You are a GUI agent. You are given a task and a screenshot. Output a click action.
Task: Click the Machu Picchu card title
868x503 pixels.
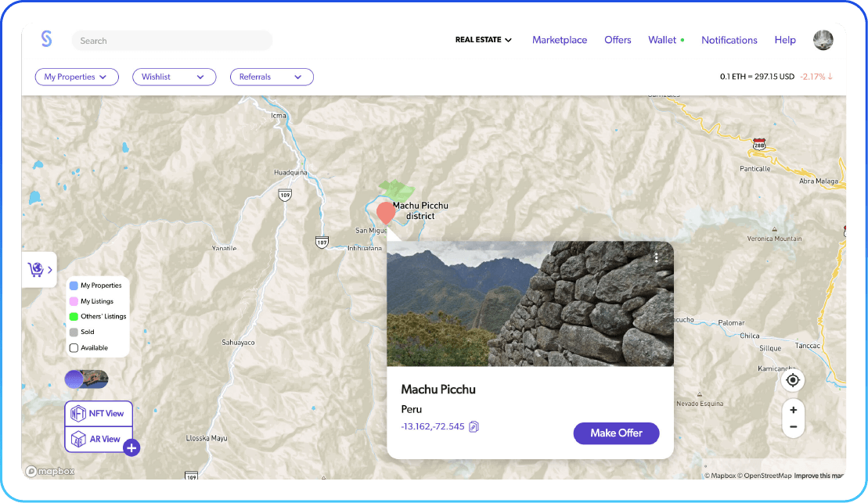coord(438,389)
